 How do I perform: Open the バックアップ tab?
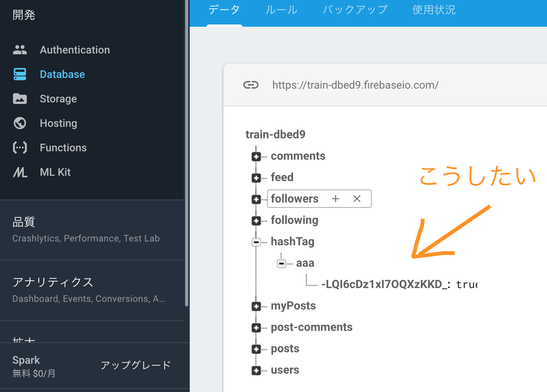click(x=355, y=10)
